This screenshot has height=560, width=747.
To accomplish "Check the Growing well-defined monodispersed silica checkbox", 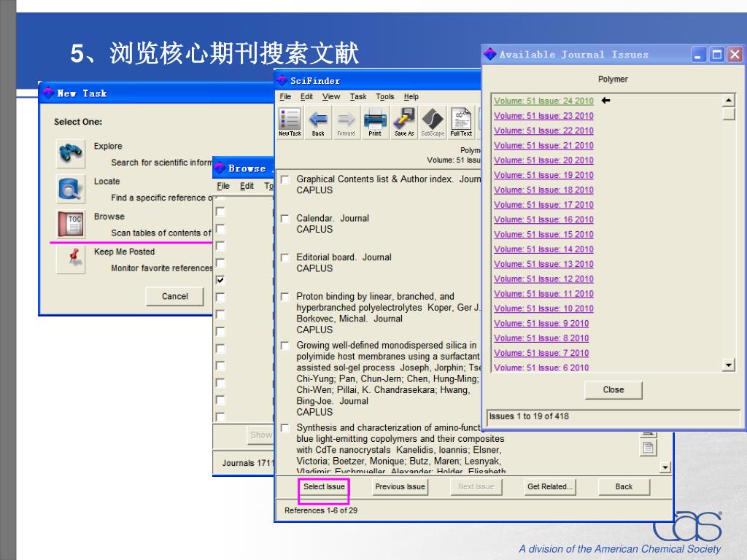I will tap(285, 346).
